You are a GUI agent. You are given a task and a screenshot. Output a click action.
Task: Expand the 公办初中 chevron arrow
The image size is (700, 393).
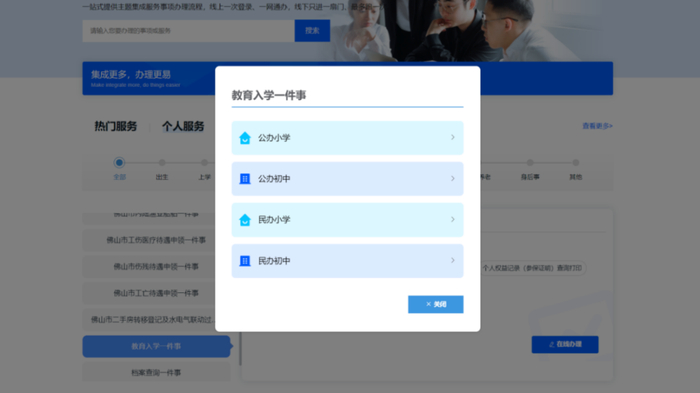coord(452,179)
